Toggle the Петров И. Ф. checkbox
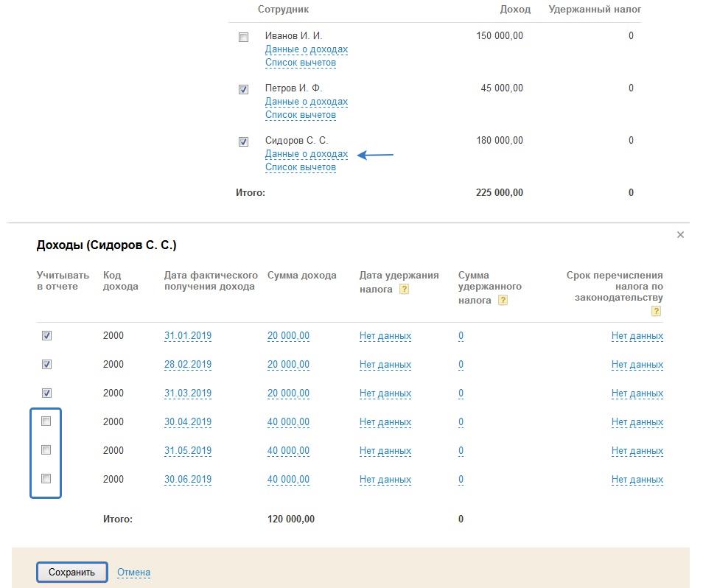 244,89
